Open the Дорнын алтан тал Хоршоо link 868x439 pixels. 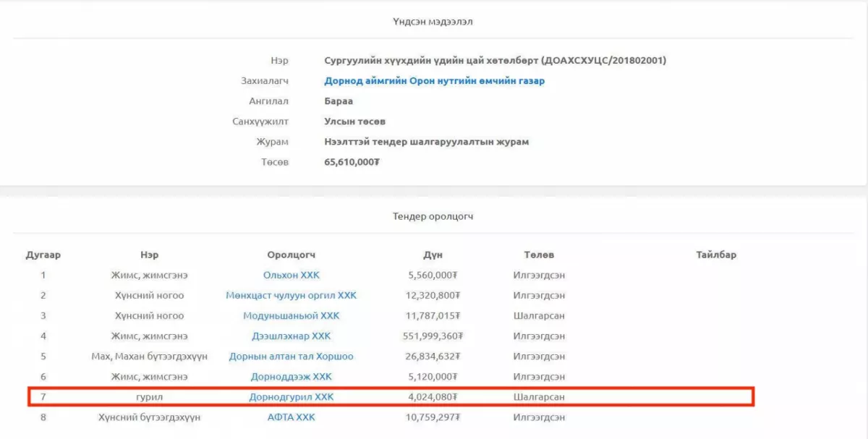[292, 357]
